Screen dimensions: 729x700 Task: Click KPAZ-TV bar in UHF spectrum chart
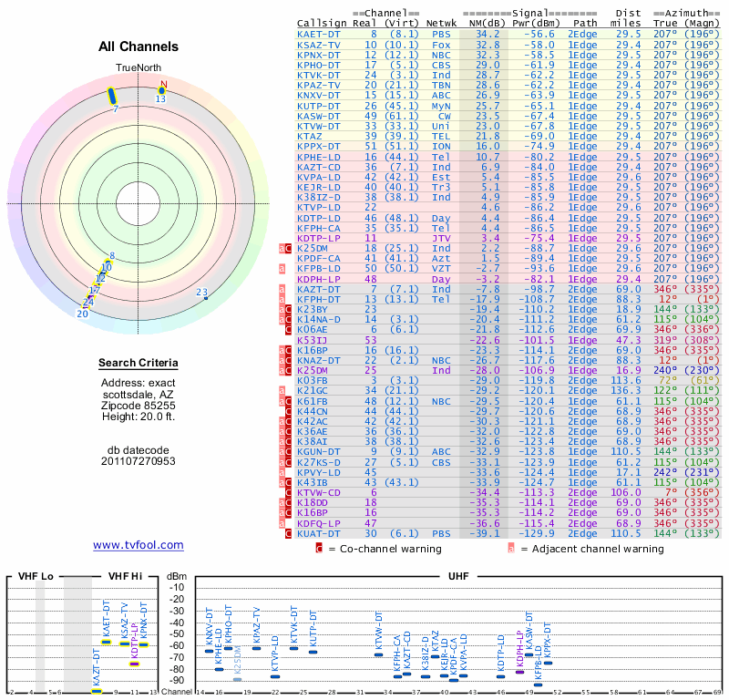(x=256, y=648)
